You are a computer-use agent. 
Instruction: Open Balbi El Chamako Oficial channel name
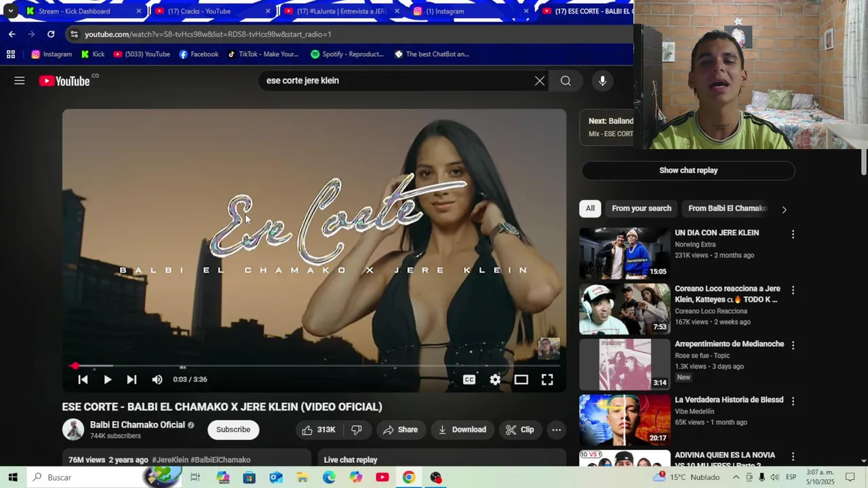(x=138, y=425)
